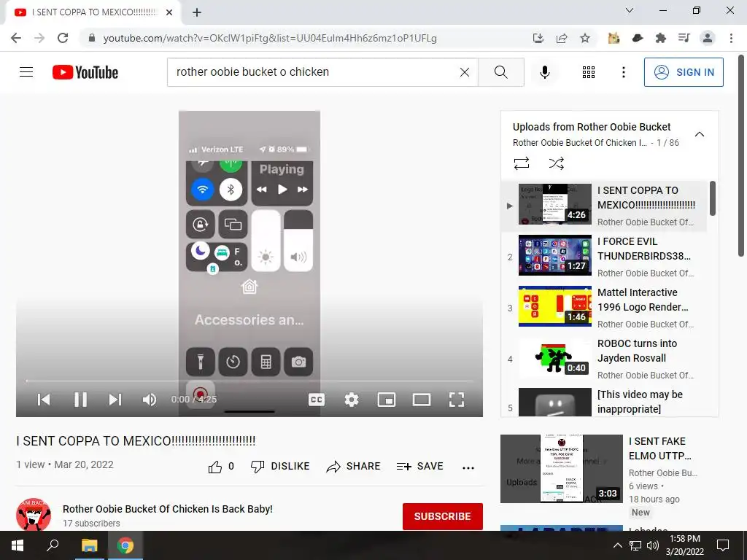The height and width of the screenshot is (560, 747).
Task: Click the SIGN IN button
Action: tap(684, 72)
